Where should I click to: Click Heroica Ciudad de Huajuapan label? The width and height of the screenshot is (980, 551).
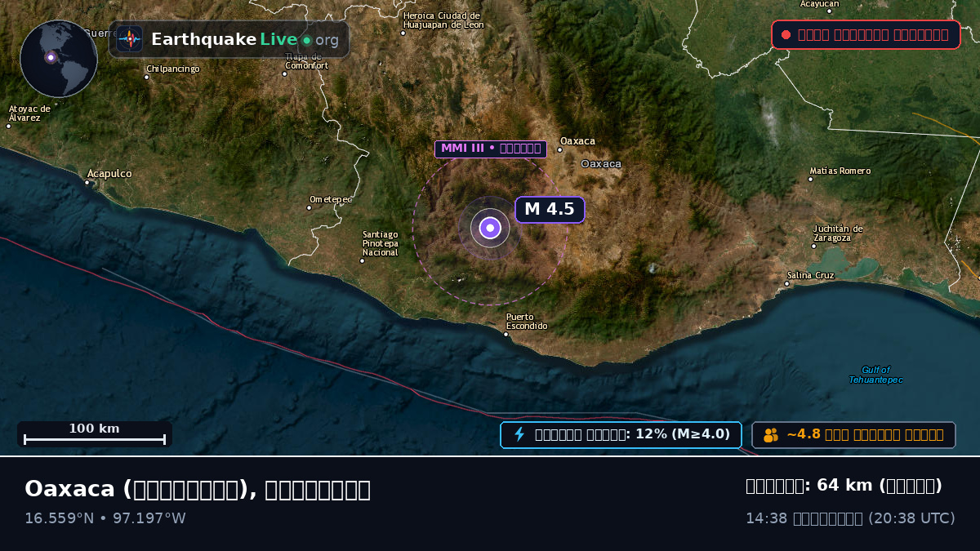443,20
